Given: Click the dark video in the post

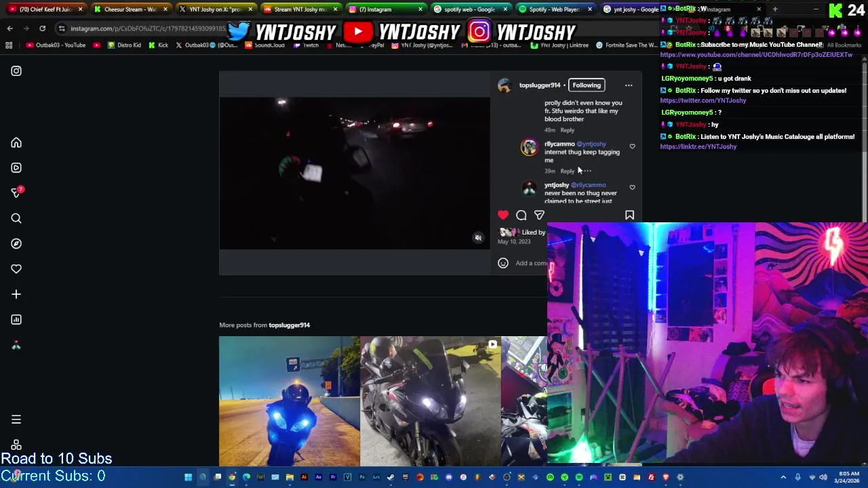Looking at the screenshot, I should point(355,174).
